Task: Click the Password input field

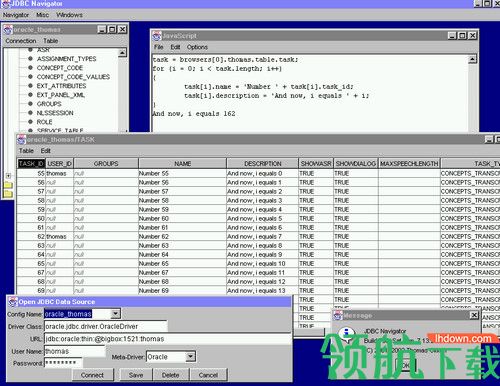Action: tap(63, 363)
